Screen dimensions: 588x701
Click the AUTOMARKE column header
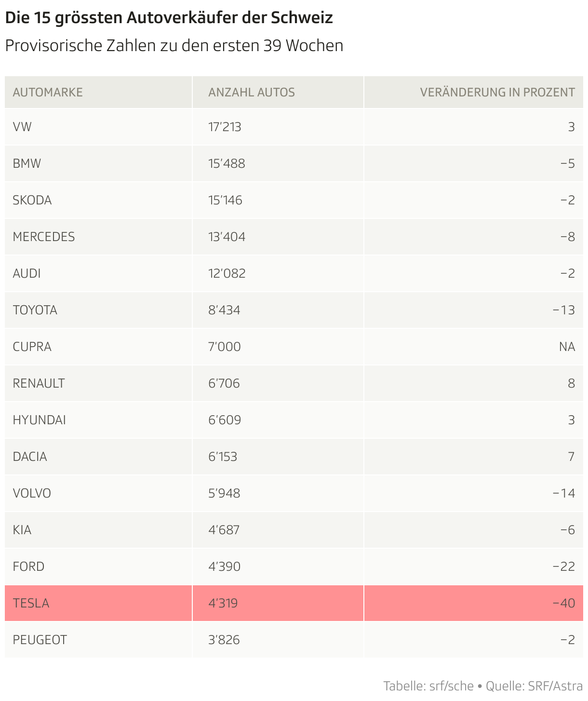click(x=48, y=92)
